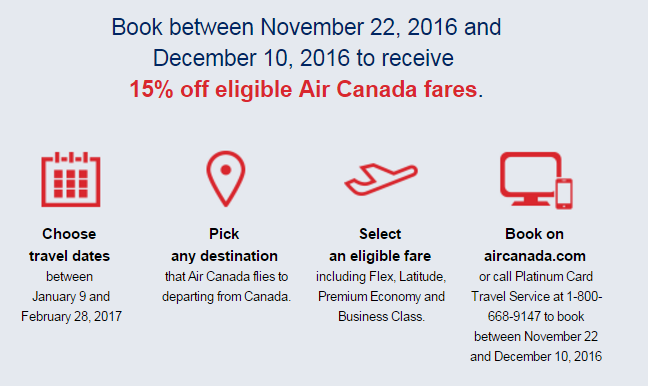
Task: Click 'Business Class.' text
Action: [x=381, y=316]
